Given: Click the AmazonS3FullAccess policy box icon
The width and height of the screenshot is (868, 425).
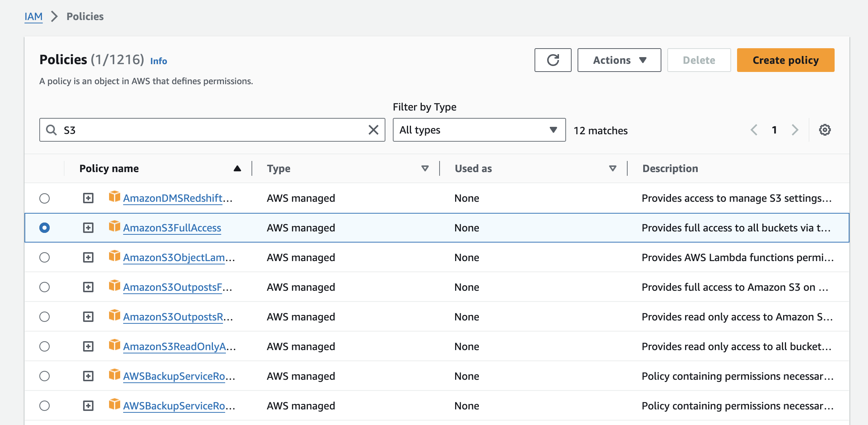Looking at the screenshot, I should coord(114,226).
